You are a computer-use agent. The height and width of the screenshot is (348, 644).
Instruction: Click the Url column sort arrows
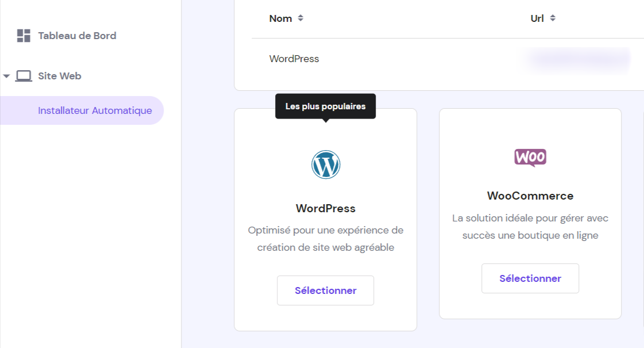(x=553, y=18)
